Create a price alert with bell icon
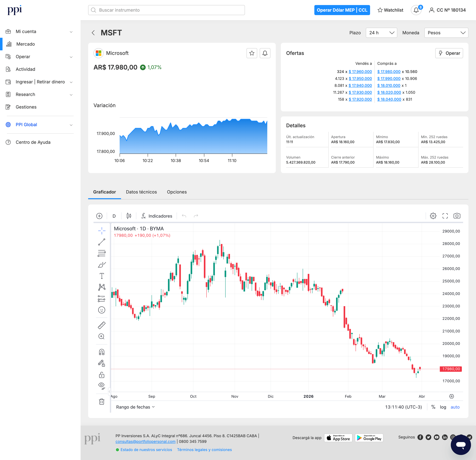Screen dimensions: 476x460 coord(265,53)
